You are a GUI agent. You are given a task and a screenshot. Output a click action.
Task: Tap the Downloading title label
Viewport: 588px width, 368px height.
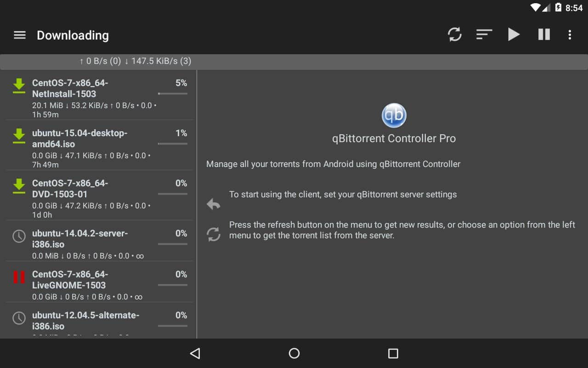[73, 35]
